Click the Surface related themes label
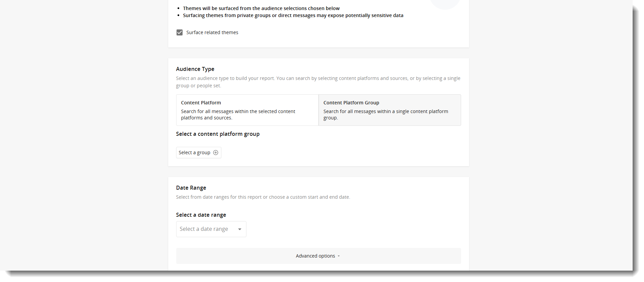Screen dimensions: 644x282 pos(212,32)
